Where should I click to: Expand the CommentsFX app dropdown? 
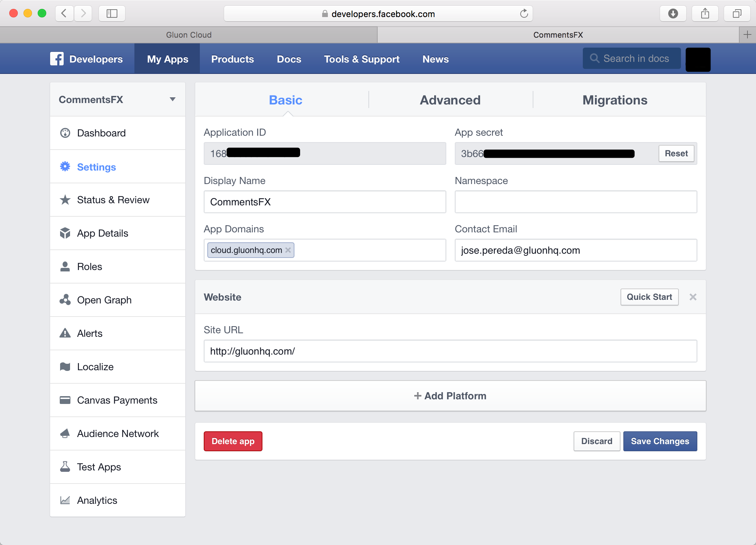[172, 99]
